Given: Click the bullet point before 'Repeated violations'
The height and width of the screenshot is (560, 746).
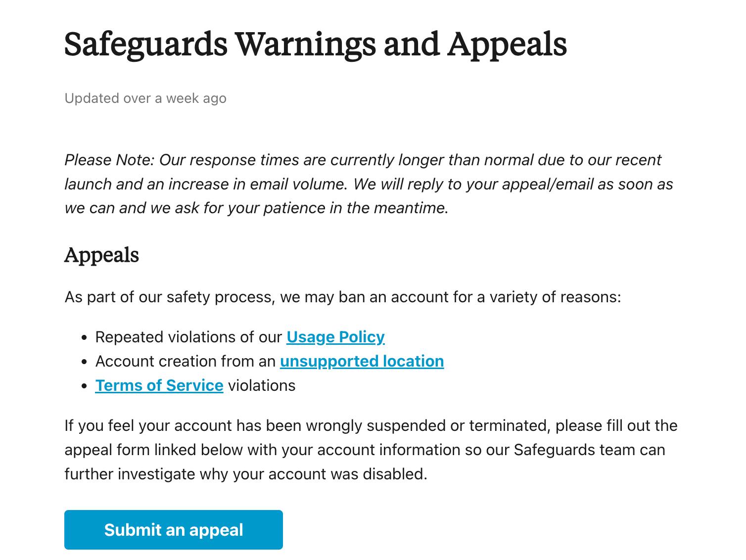Looking at the screenshot, I should [85, 338].
